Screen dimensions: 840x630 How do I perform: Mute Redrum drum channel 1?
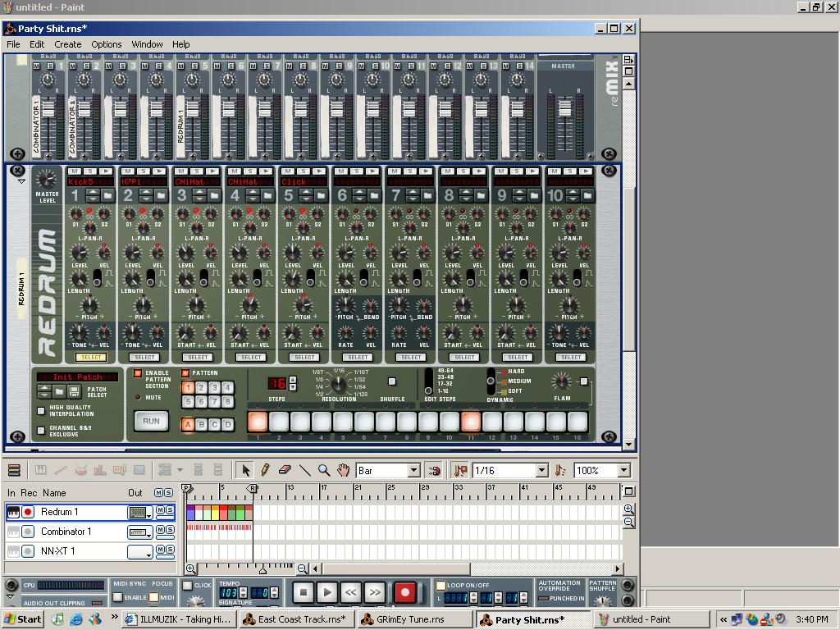tap(74, 171)
